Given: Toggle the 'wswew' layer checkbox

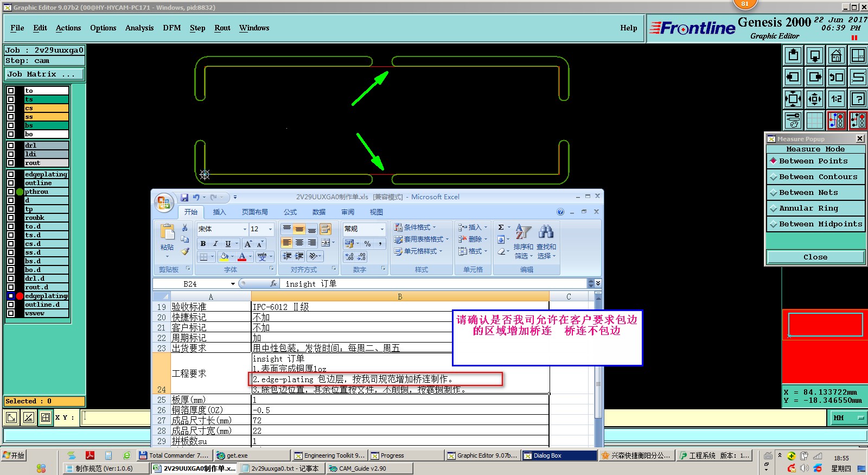Looking at the screenshot, I should (x=11, y=313).
